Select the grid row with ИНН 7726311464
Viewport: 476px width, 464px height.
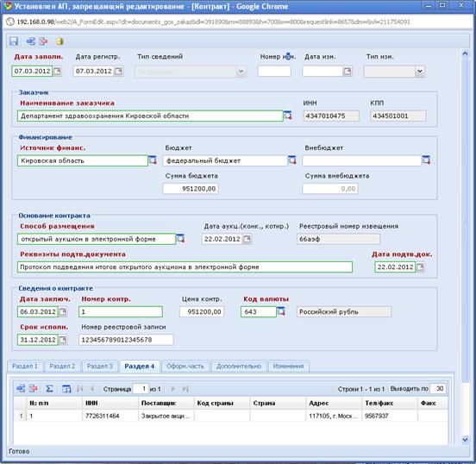(231, 416)
